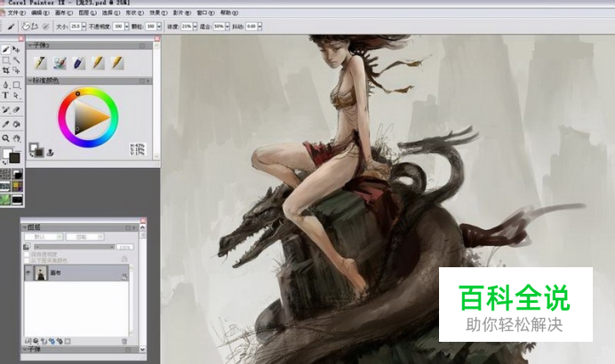
Task: Open the grain value dropdown
Action: pos(159,27)
